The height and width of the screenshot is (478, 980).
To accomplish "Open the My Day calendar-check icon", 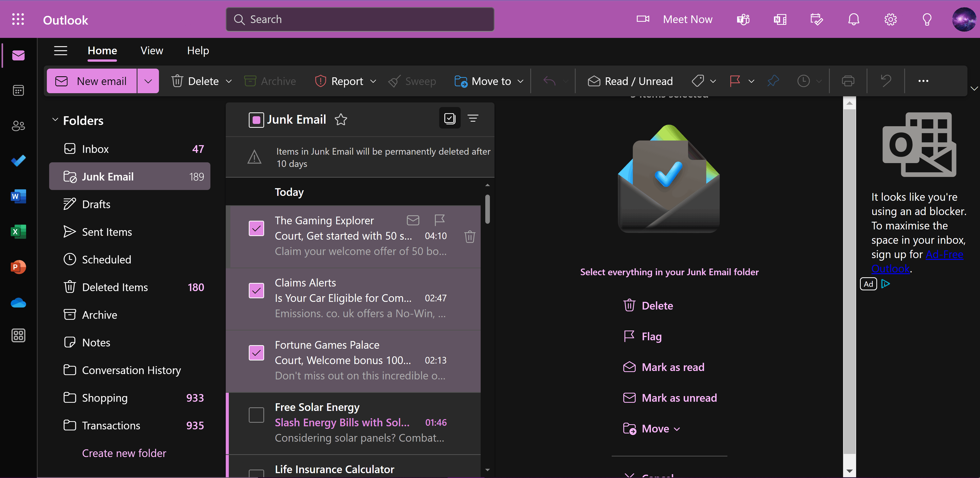I will 816,19.
